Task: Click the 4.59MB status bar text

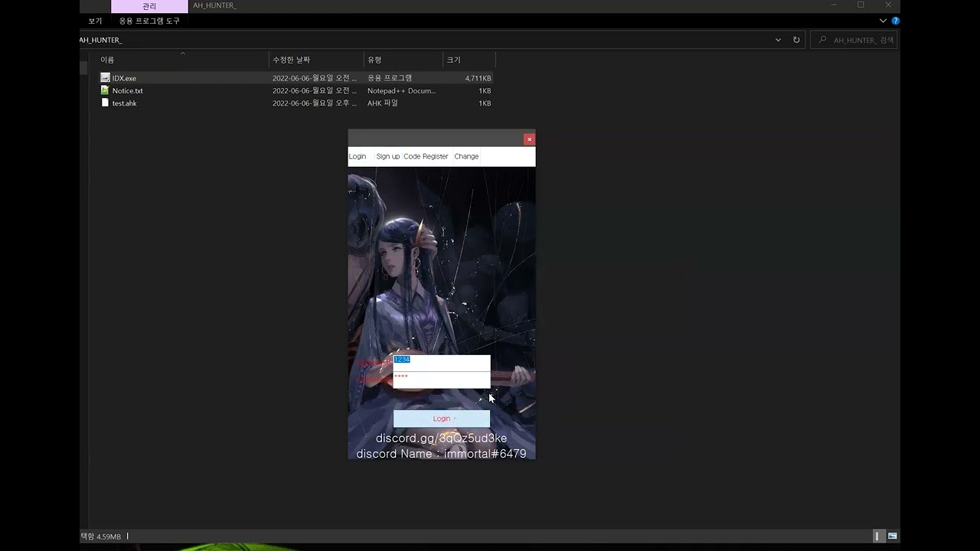Action: click(109, 536)
